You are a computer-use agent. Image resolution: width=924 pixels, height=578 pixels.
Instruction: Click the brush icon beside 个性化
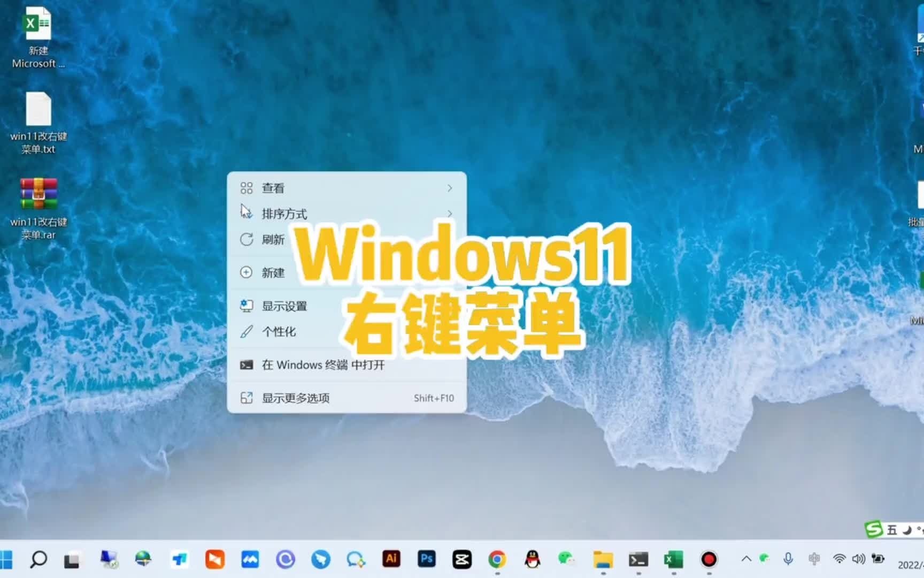pos(246,332)
